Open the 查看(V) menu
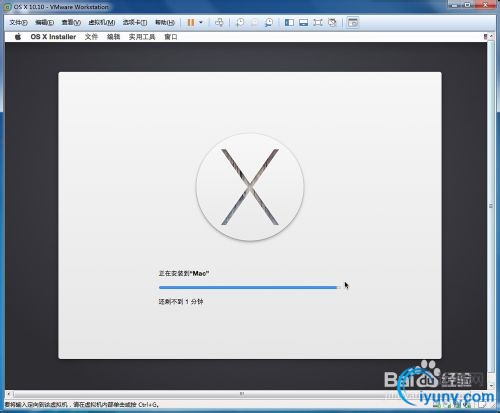500x413 pixels. (71, 22)
